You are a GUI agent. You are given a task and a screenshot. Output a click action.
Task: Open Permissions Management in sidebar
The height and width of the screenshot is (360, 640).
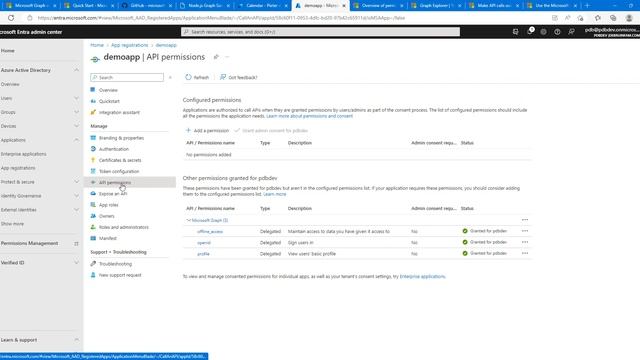pos(29,244)
